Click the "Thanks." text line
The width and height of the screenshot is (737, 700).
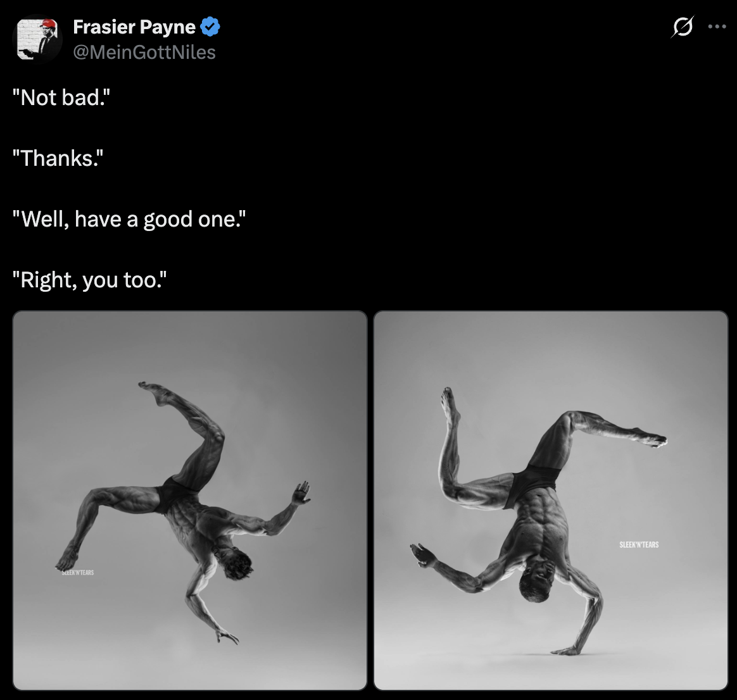click(58, 158)
